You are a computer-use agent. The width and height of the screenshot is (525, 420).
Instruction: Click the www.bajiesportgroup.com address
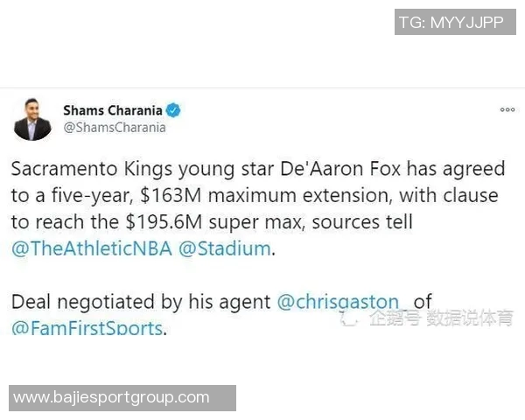(x=112, y=397)
